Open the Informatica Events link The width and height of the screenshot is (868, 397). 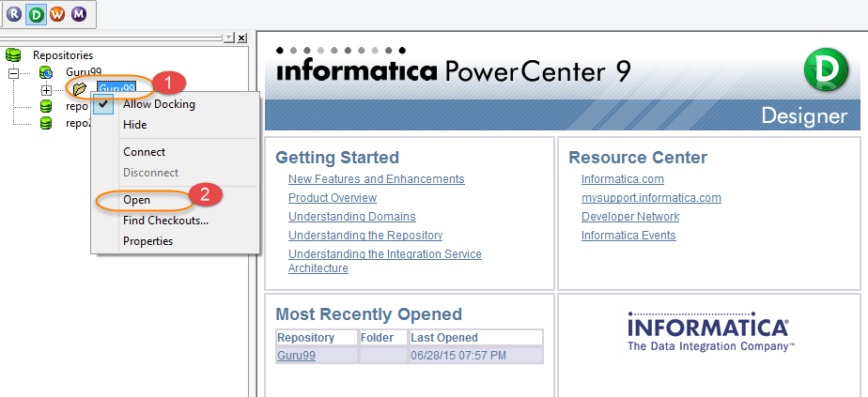click(x=628, y=236)
